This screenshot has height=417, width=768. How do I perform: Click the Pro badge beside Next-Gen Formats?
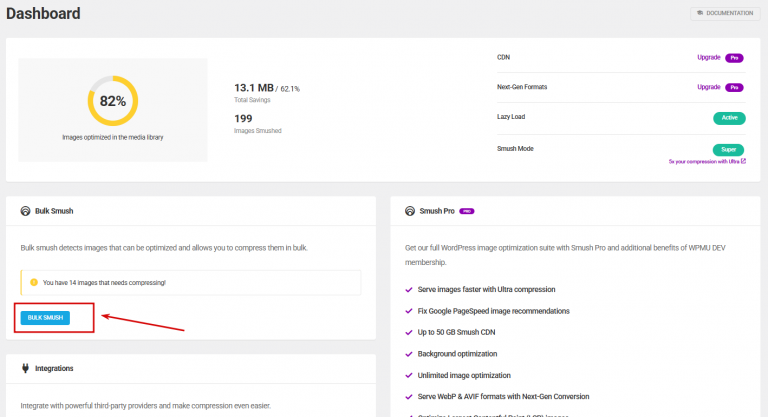[734, 87]
